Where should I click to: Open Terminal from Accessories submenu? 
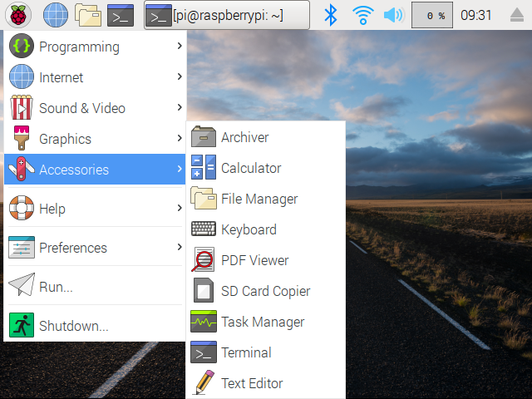266,352
